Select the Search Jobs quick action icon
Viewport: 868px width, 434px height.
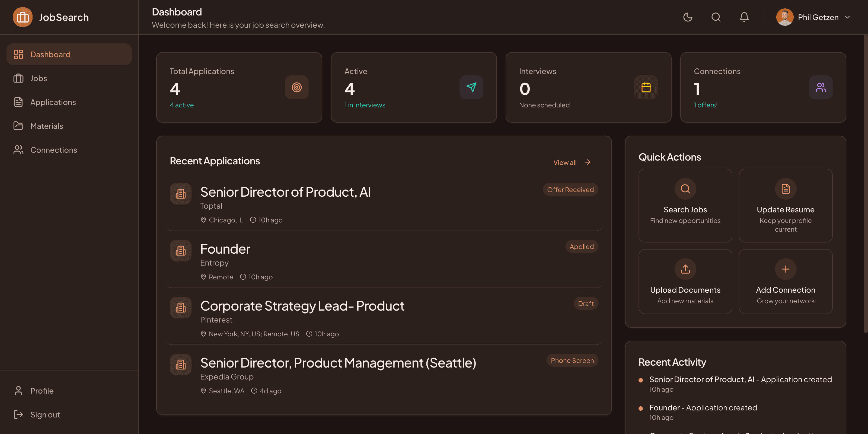click(x=685, y=189)
